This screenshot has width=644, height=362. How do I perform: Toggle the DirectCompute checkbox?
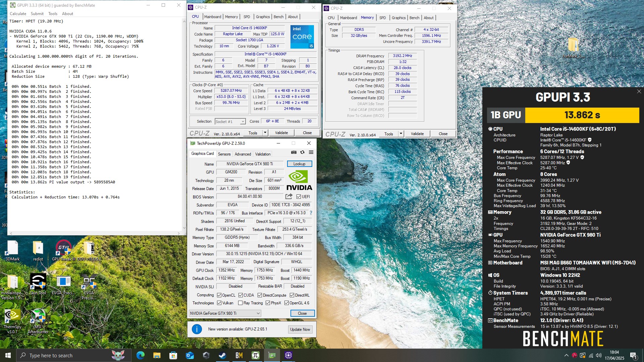pos(260,295)
